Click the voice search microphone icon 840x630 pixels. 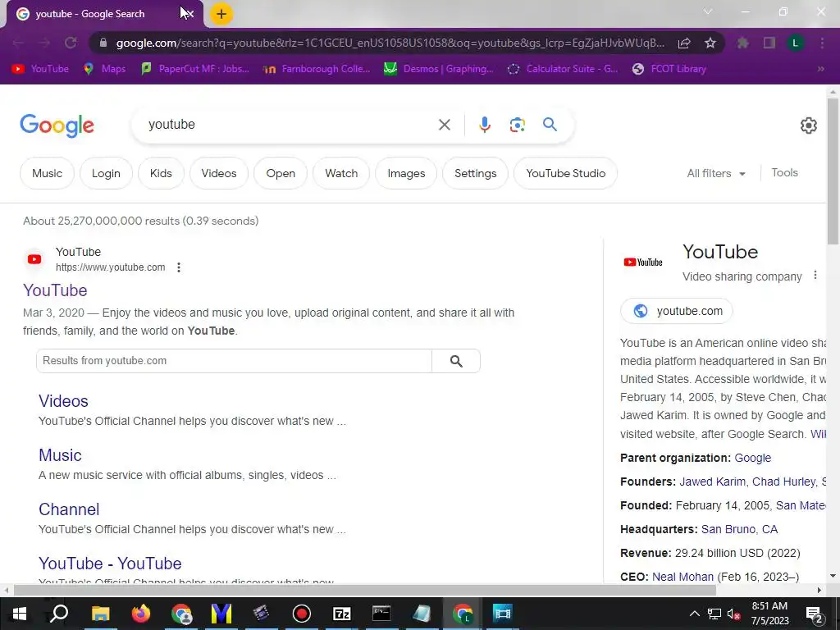click(x=484, y=125)
